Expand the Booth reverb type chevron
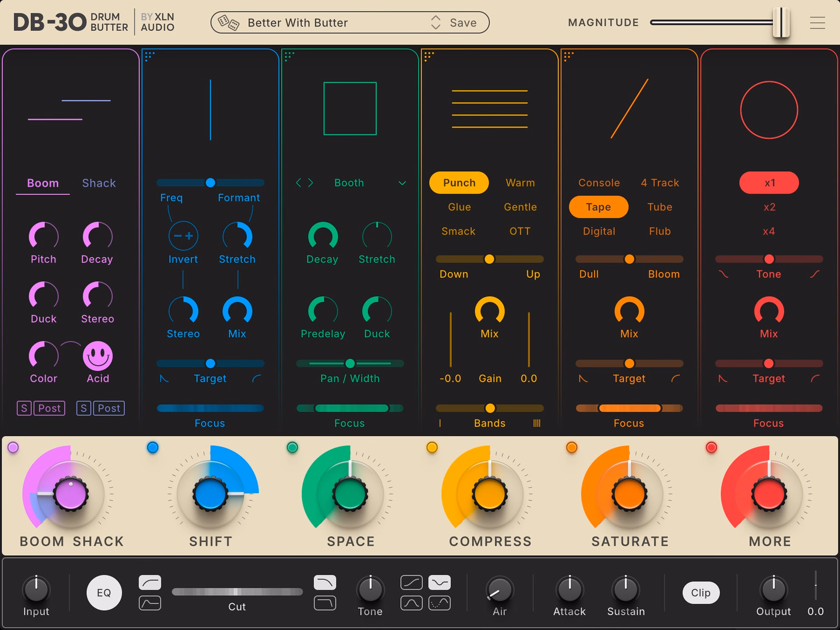The width and height of the screenshot is (840, 630). (402, 183)
